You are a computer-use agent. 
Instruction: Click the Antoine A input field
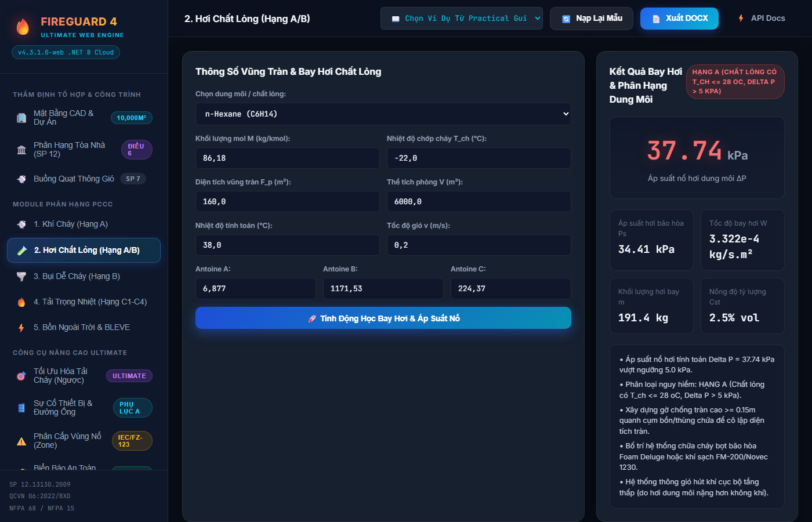(x=256, y=288)
